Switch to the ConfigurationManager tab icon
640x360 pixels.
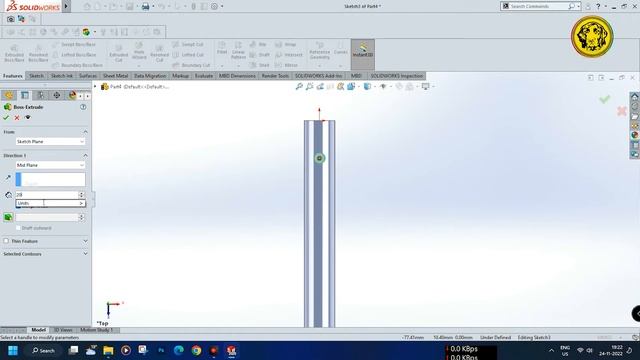pyautogui.click(x=41, y=95)
